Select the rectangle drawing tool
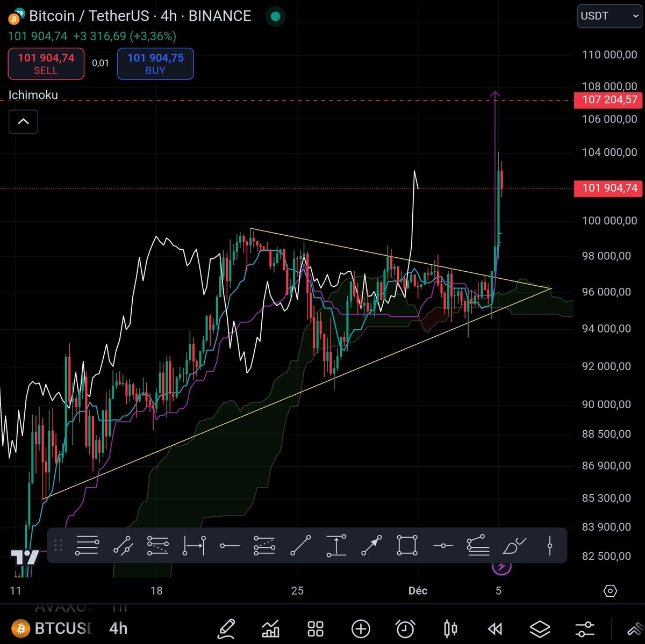 (407, 546)
